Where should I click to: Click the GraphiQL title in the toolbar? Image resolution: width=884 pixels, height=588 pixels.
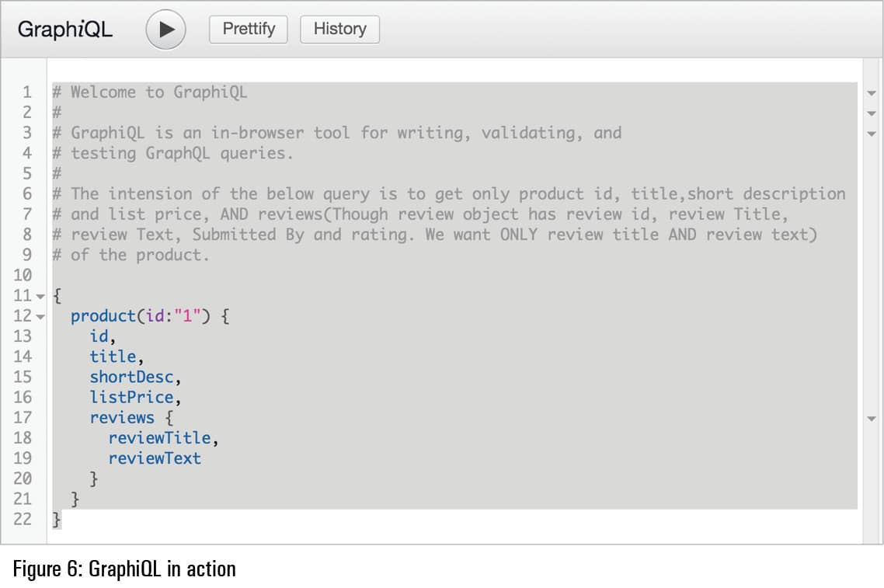[x=64, y=30]
